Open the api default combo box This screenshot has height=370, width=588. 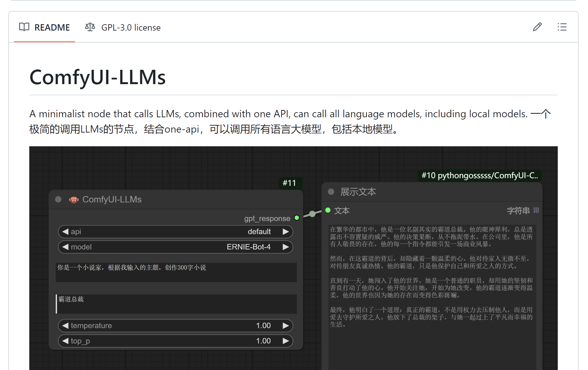175,232
